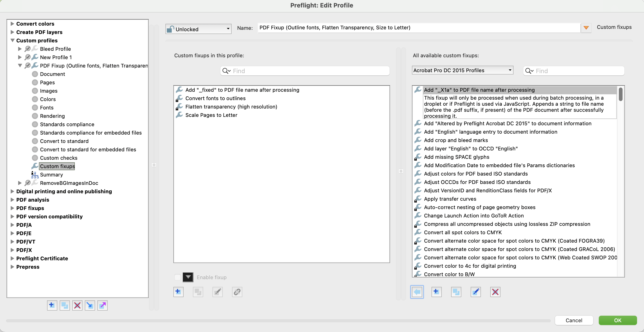Click the assign fixup left-arrow icon
This screenshot has height=332, width=644.
[417, 292]
